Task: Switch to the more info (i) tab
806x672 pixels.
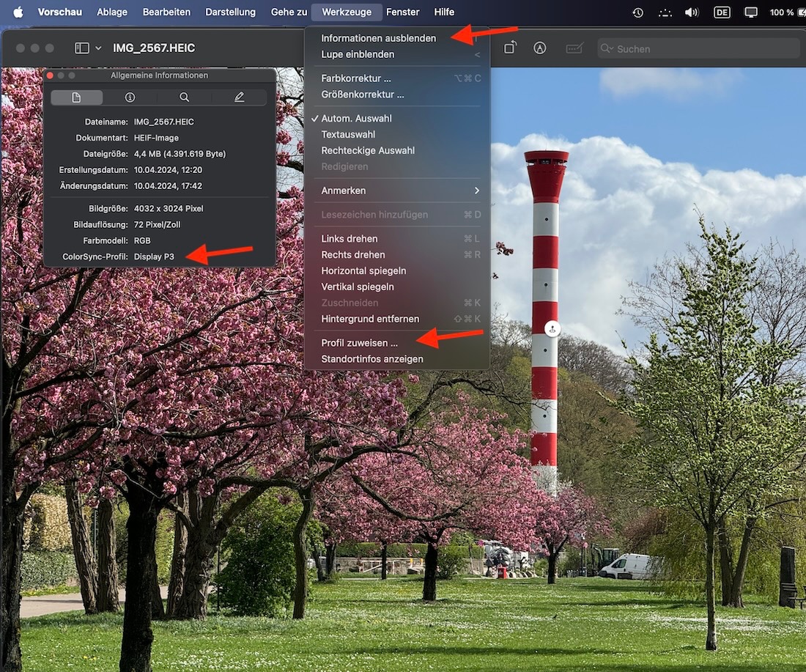Action: tap(130, 97)
